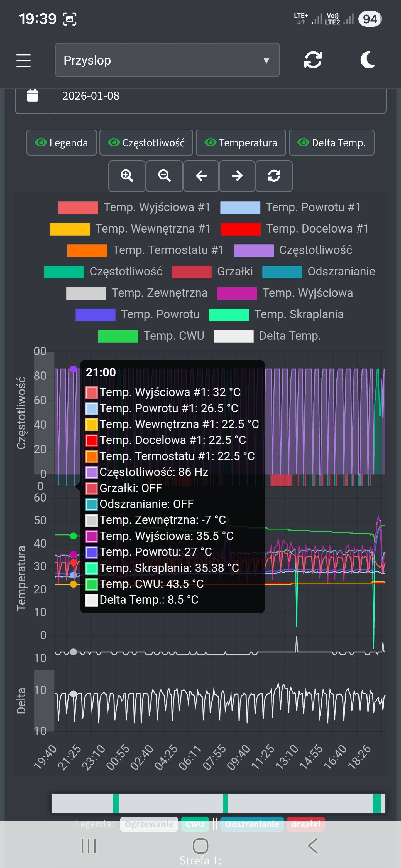
Task: Zoom in on the chart
Action: click(127, 176)
